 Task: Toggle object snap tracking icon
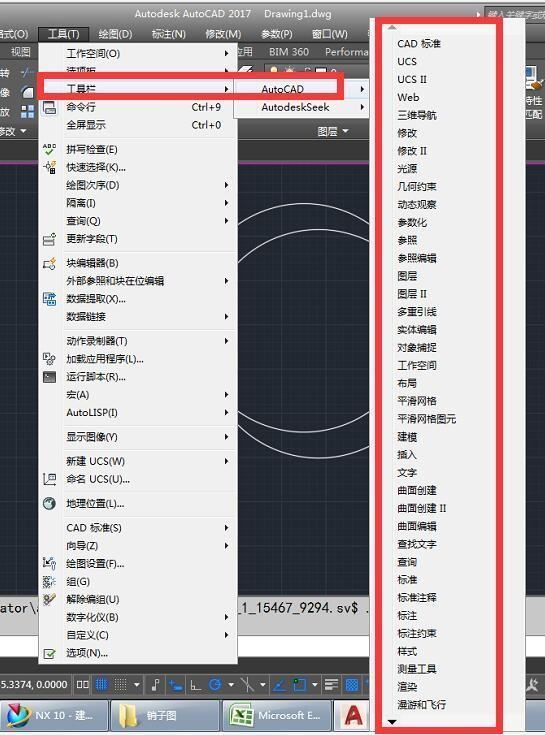click(280, 685)
